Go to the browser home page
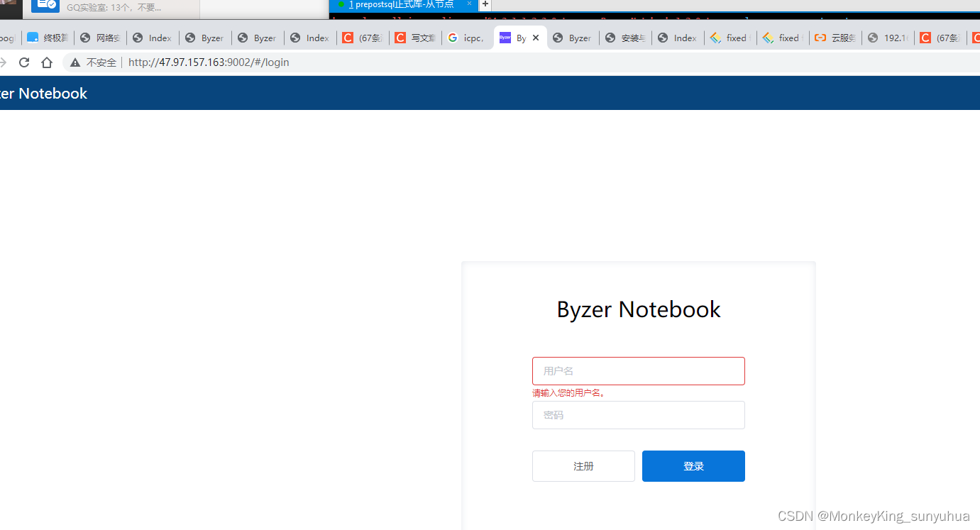Image resolution: width=980 pixels, height=530 pixels. 47,62
